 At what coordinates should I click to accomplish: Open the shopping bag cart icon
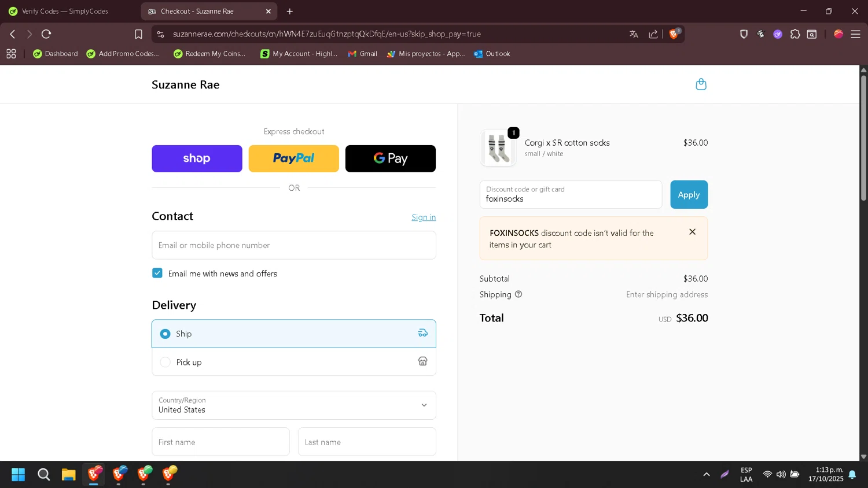coord(701,84)
